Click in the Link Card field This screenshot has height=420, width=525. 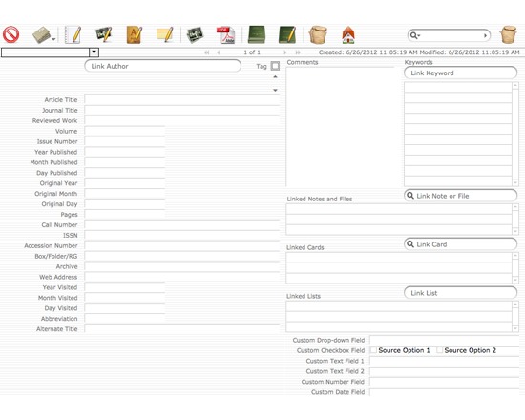click(x=461, y=244)
